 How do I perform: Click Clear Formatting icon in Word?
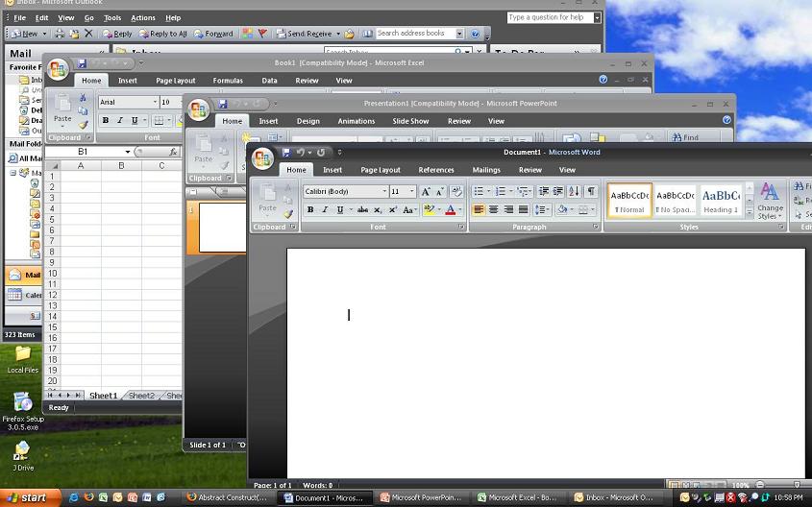(x=456, y=191)
